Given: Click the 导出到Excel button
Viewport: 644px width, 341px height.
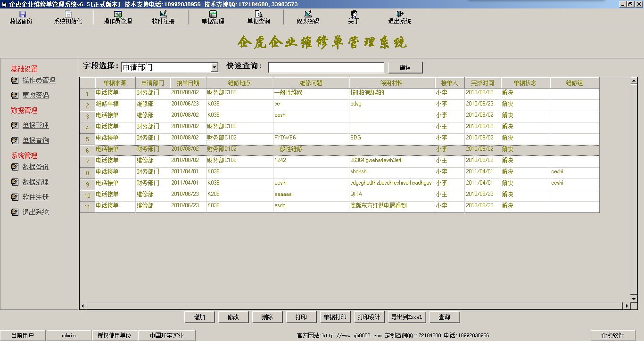Looking at the screenshot, I should tap(406, 317).
